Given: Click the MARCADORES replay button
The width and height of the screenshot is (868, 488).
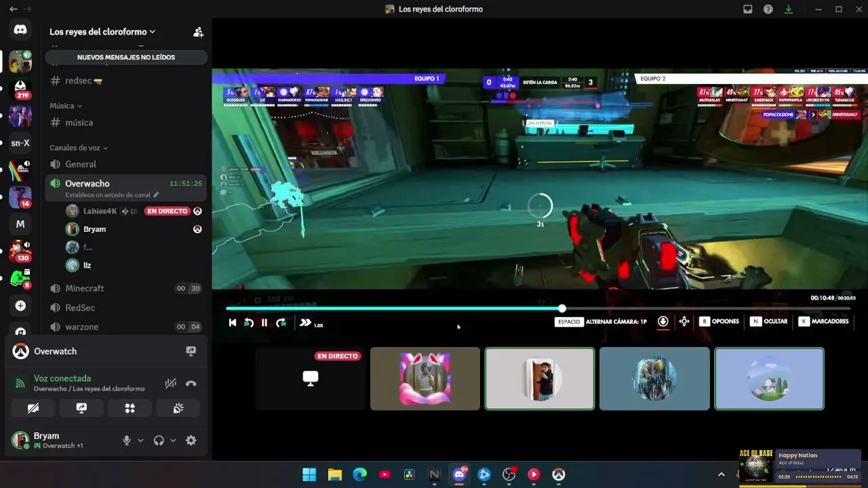Looking at the screenshot, I should tap(824, 321).
